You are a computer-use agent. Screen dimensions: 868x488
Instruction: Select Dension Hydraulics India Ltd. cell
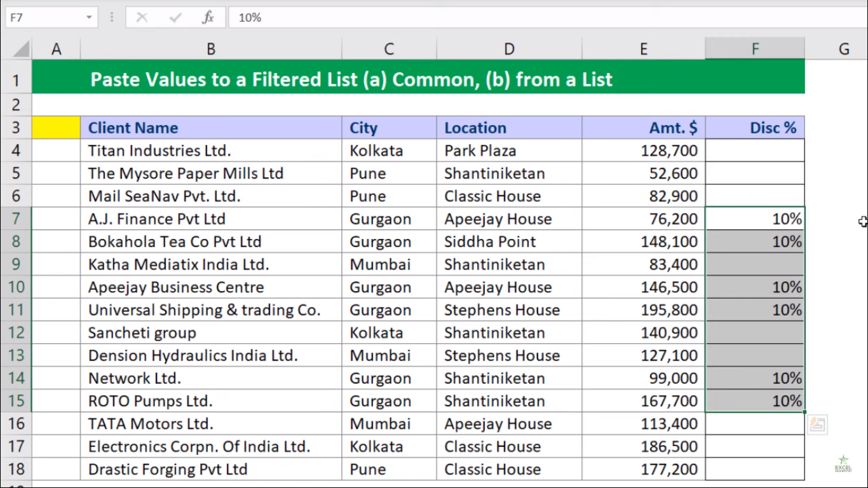click(x=211, y=356)
